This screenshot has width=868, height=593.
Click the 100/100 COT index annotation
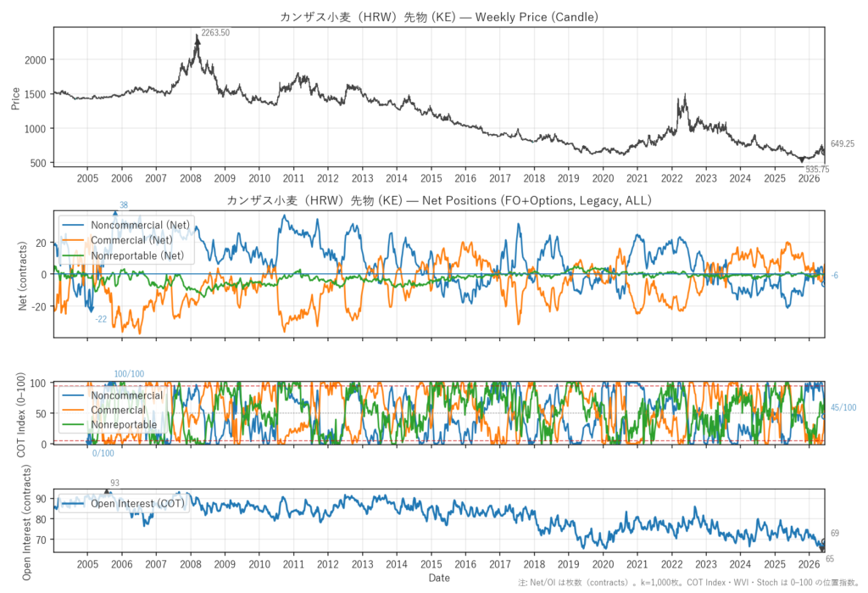(x=129, y=374)
